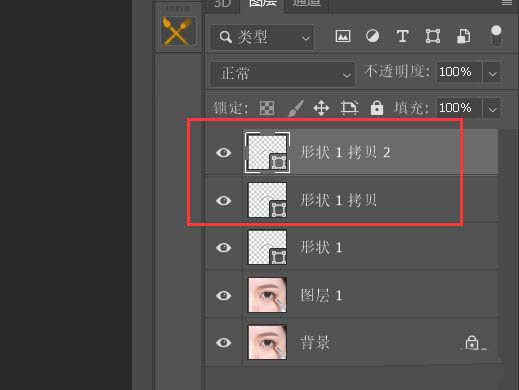Image resolution: width=519 pixels, height=390 pixels.
Task: Filter layers by adjustment layer type
Action: click(372, 36)
